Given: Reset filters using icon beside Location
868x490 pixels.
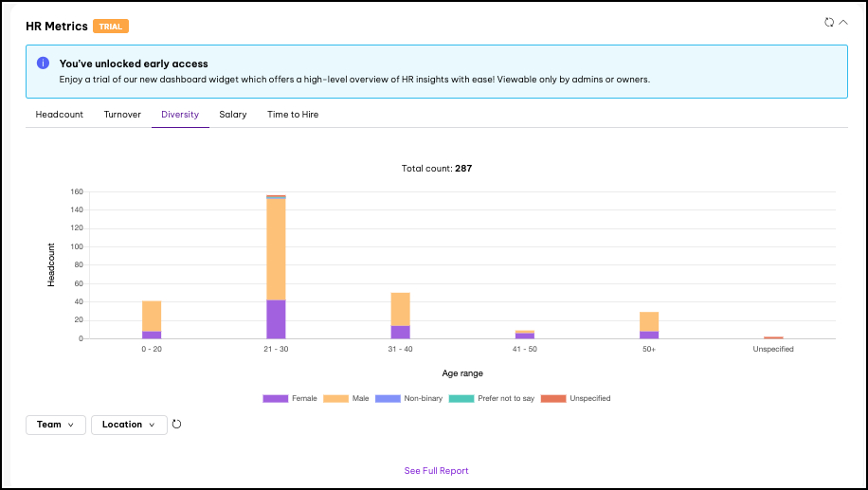Looking at the screenshot, I should pos(176,425).
